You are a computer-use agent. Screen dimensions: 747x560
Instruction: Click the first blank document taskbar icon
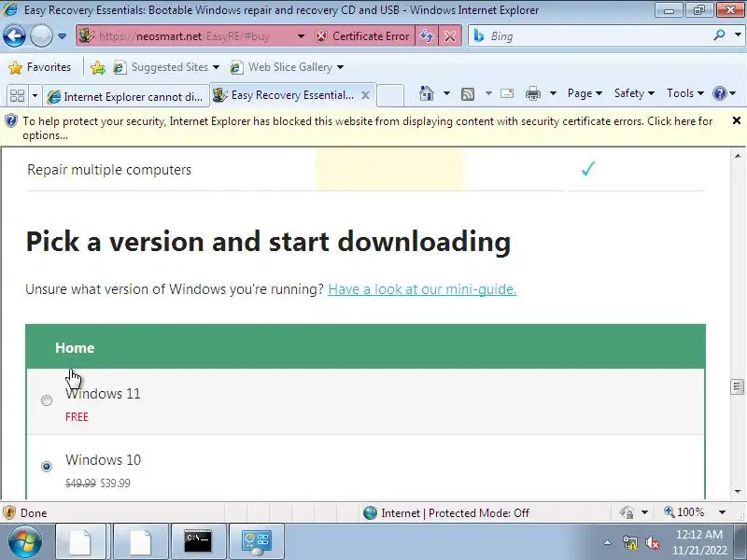coord(80,542)
